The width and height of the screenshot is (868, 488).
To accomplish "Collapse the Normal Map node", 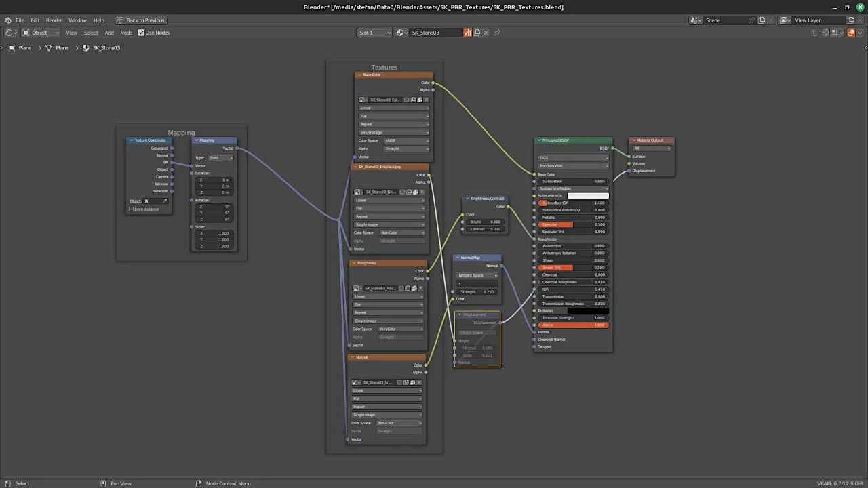I will [459, 258].
